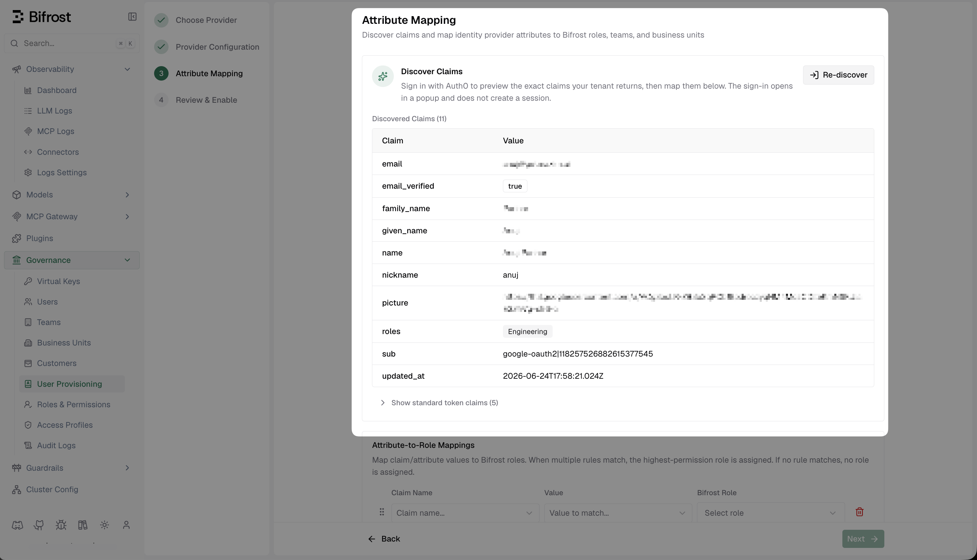Click the 'Value' column header of claims table

[x=513, y=141]
